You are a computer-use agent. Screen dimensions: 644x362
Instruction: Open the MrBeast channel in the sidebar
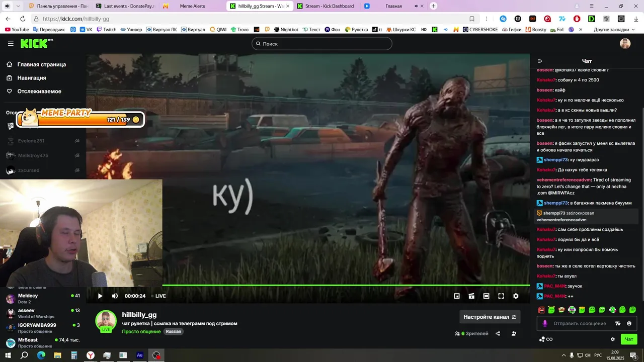[x=43, y=342]
